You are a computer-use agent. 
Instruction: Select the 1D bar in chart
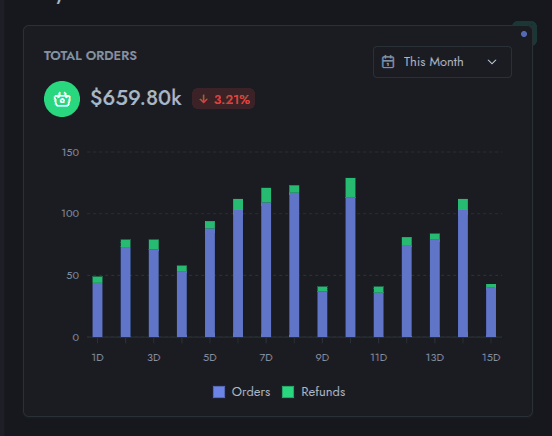(x=98, y=307)
